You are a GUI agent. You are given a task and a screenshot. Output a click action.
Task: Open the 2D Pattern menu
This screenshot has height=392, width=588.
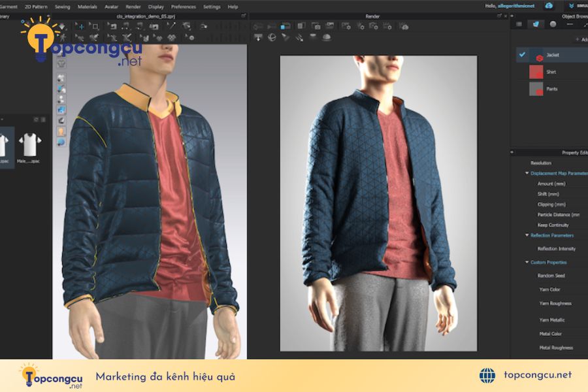tap(36, 7)
